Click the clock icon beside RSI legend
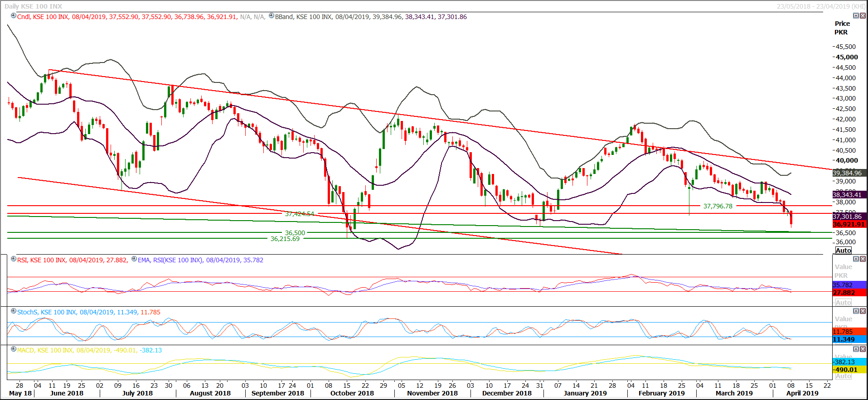 tap(14, 259)
